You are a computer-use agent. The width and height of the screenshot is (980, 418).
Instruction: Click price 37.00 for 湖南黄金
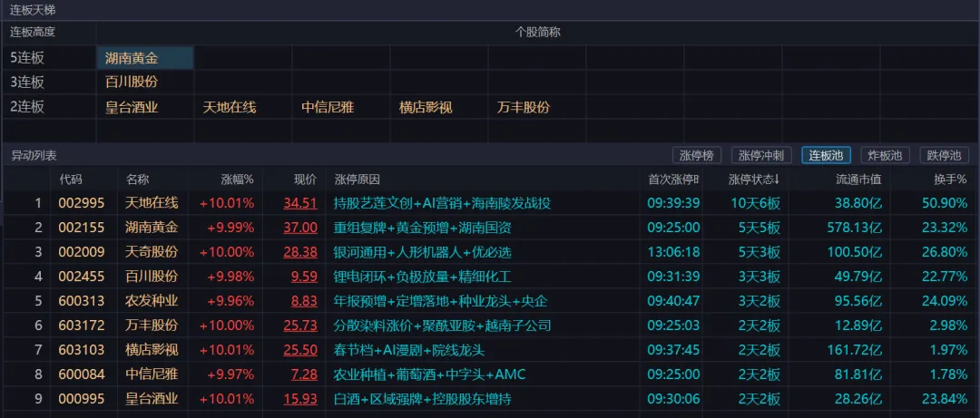click(300, 228)
